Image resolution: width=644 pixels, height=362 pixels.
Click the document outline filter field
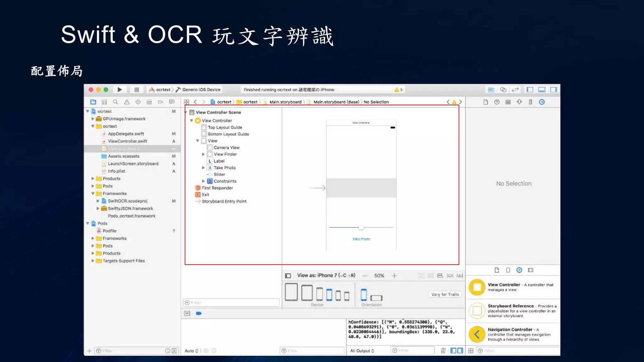[231, 303]
